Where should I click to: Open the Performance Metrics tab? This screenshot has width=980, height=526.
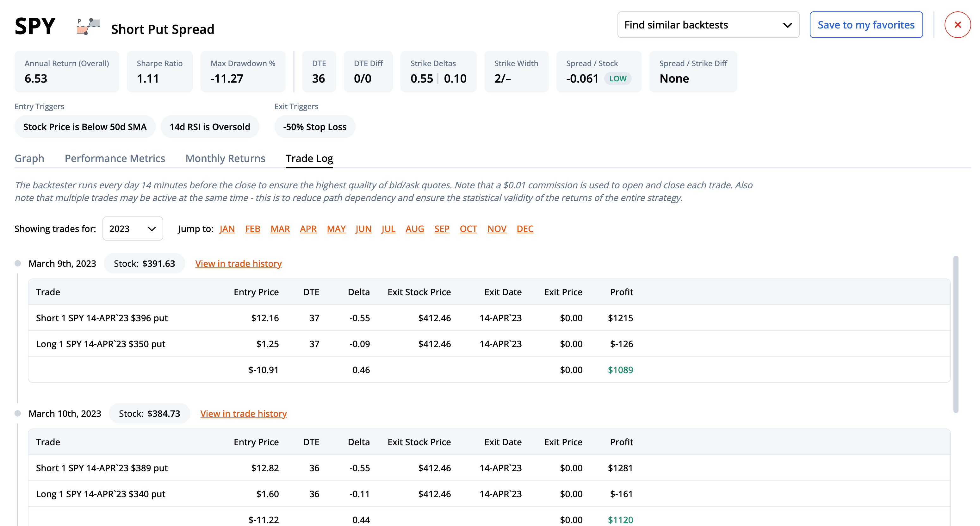click(115, 158)
